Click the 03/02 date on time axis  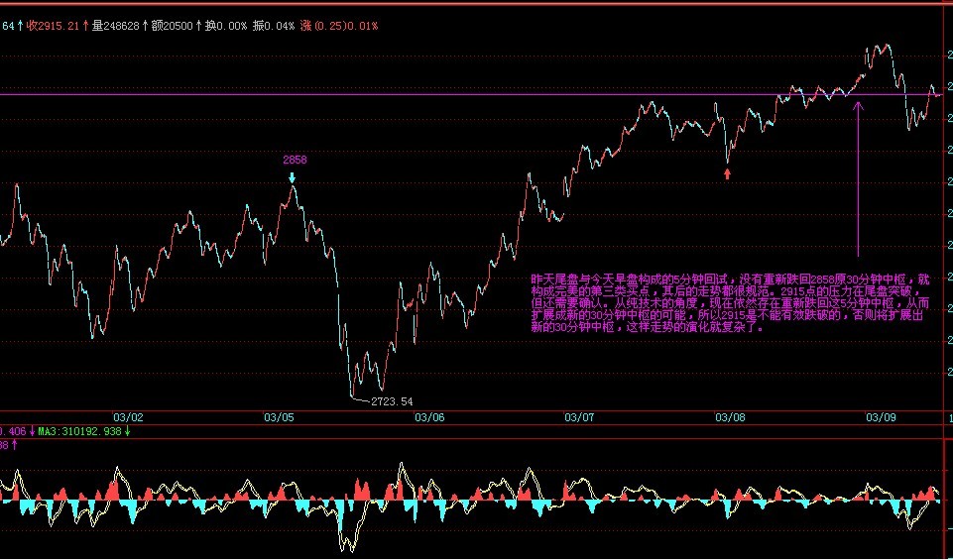tap(128, 418)
